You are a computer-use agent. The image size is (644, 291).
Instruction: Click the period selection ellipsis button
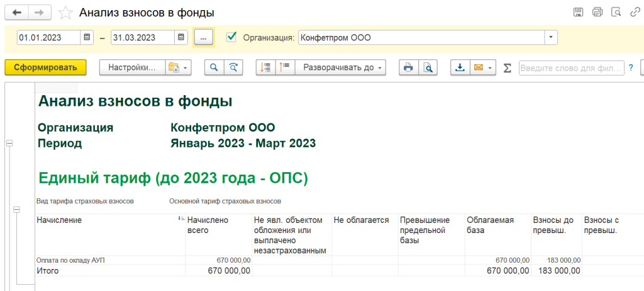click(203, 37)
